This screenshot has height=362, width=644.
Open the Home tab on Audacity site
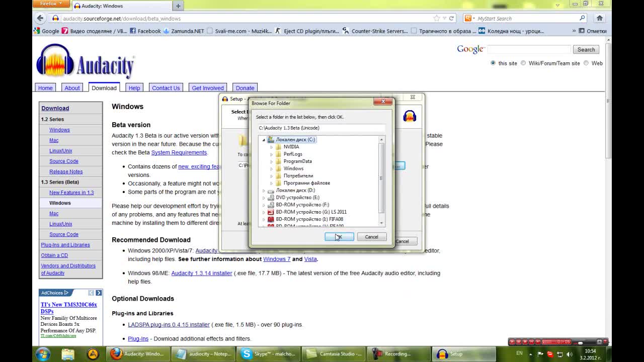click(45, 87)
